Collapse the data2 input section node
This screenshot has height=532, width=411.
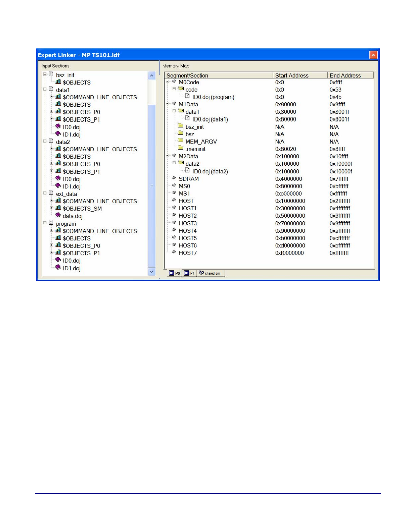[x=45, y=141]
